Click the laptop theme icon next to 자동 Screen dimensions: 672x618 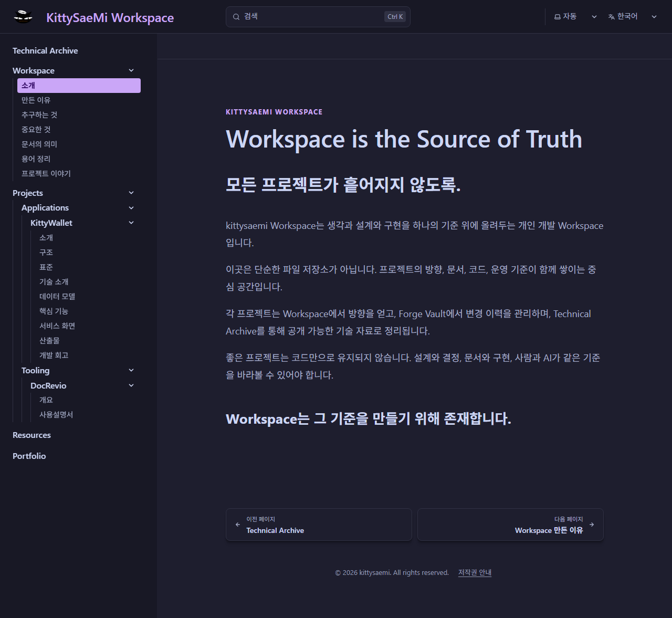click(558, 17)
